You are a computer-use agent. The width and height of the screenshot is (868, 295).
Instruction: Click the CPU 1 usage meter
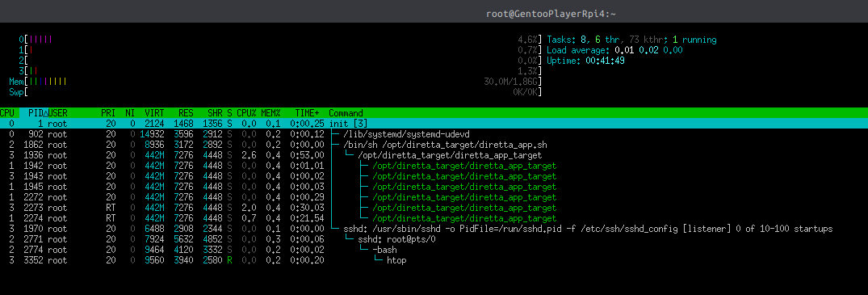point(280,50)
